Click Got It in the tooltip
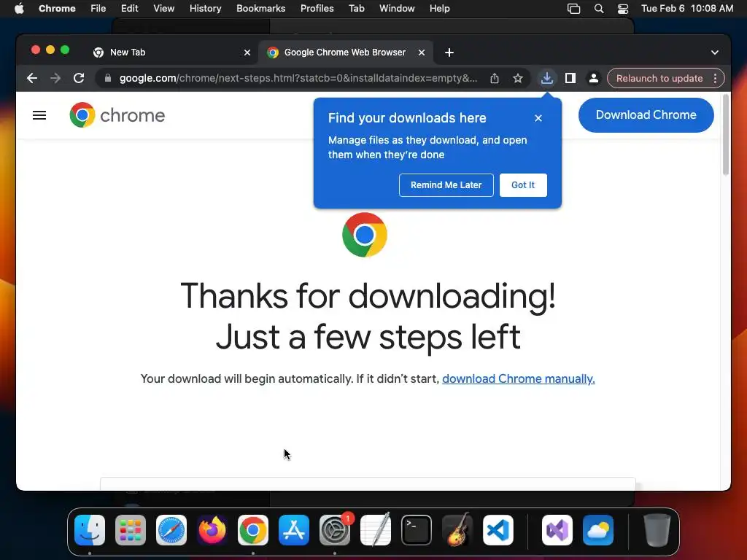 [x=523, y=185]
